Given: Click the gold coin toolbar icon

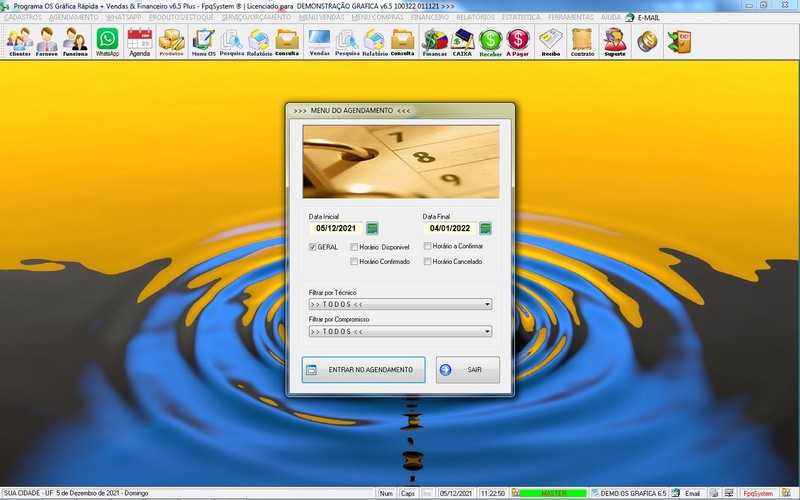Looking at the screenshot, I should [647, 41].
